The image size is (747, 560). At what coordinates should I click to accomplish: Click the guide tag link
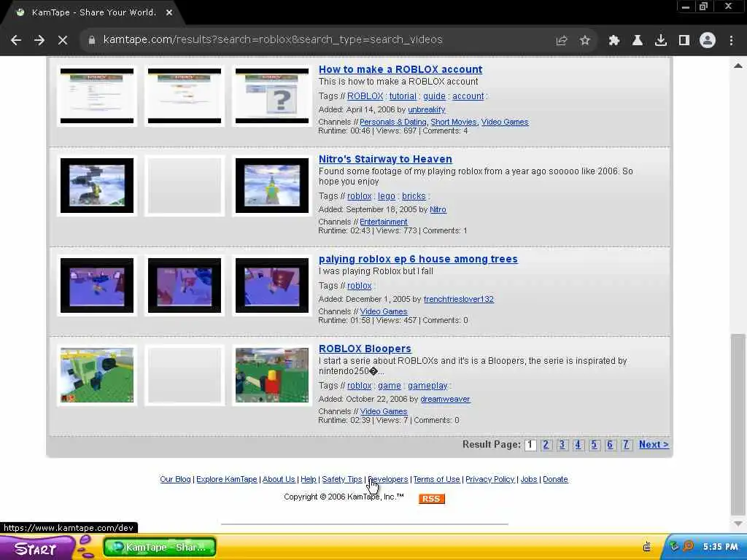coord(434,96)
